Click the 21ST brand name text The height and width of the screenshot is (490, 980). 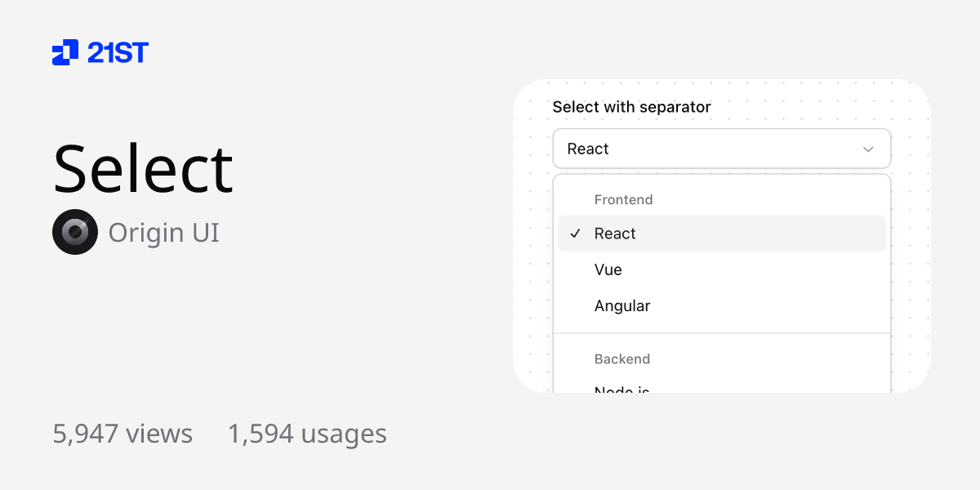pos(118,52)
